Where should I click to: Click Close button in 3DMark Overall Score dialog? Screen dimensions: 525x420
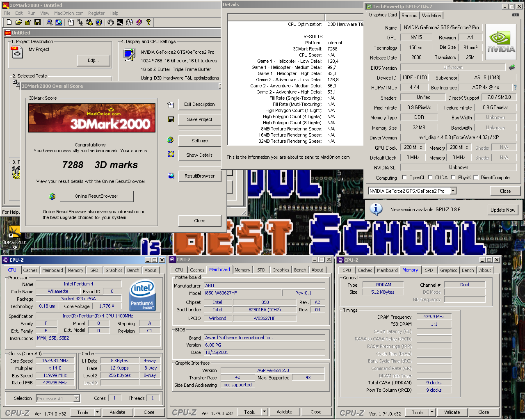200,221
